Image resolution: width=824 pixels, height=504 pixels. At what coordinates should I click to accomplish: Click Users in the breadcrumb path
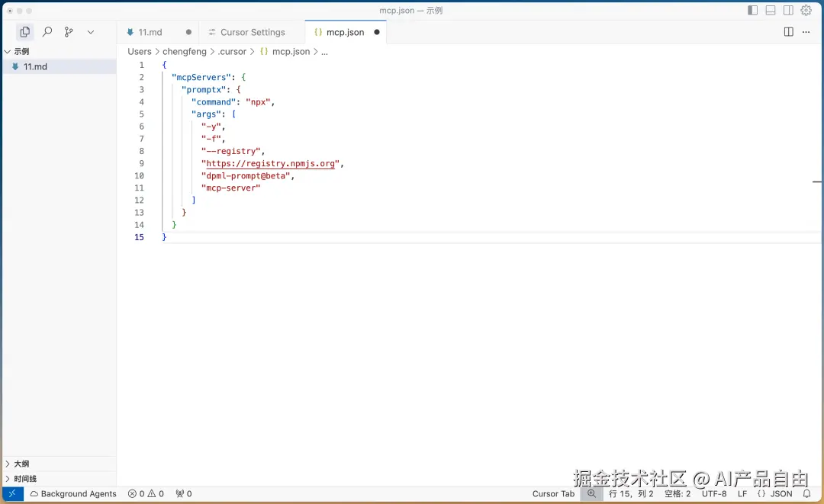(140, 51)
